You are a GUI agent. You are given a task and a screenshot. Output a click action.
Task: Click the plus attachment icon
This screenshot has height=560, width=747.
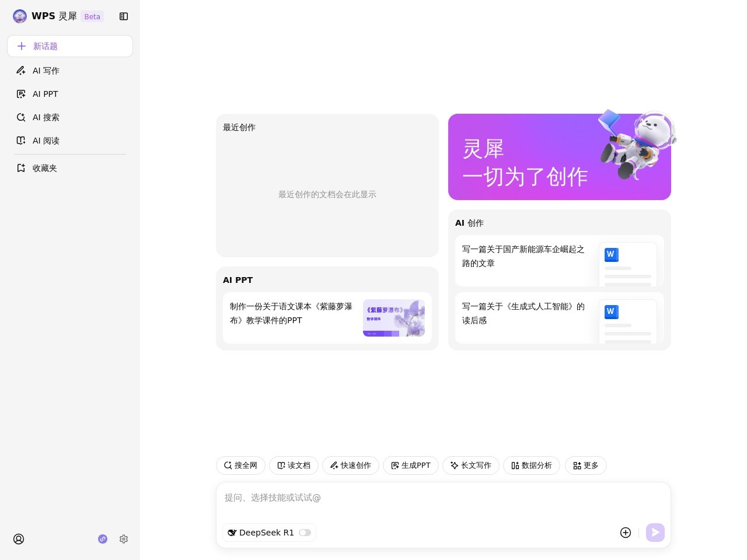point(626,533)
